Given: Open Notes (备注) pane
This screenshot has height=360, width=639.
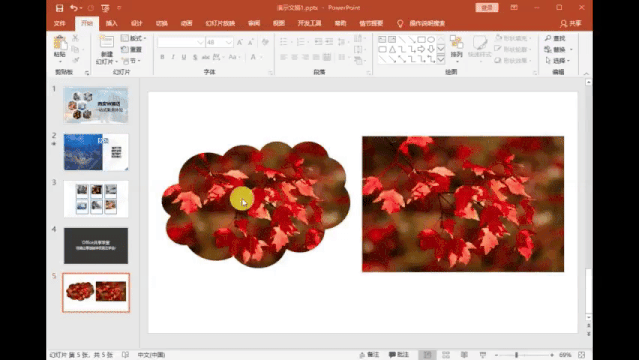Looking at the screenshot, I should click(x=369, y=355).
